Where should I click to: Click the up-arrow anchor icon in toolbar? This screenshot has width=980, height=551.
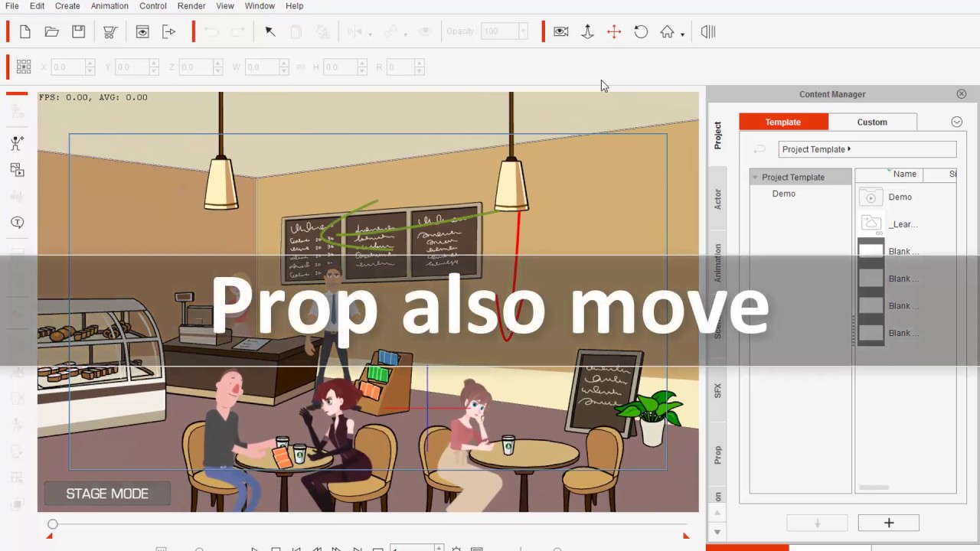tap(587, 31)
